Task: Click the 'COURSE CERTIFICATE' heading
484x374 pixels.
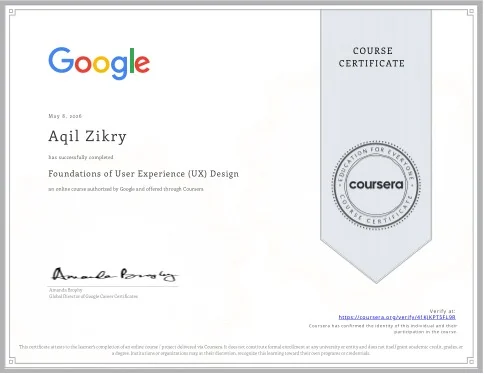Action: click(372, 57)
